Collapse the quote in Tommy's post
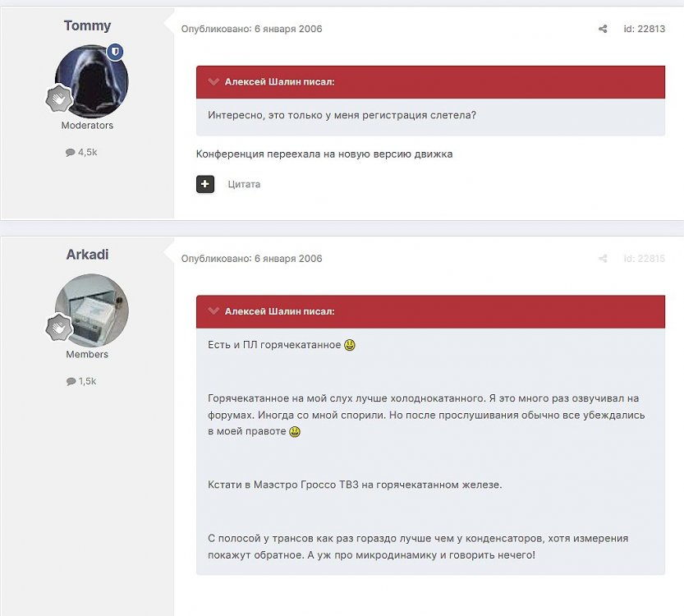The width and height of the screenshot is (684, 616). pos(213,82)
